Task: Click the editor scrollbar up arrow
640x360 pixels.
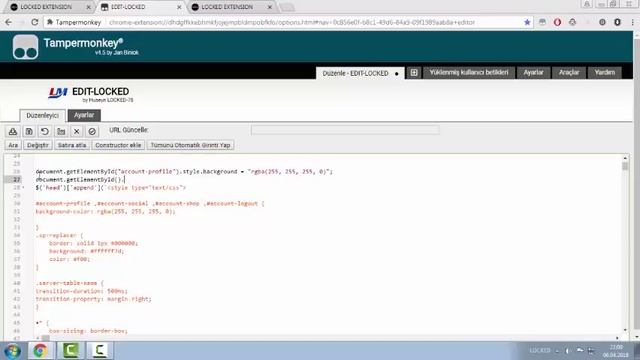Action: tap(625, 158)
